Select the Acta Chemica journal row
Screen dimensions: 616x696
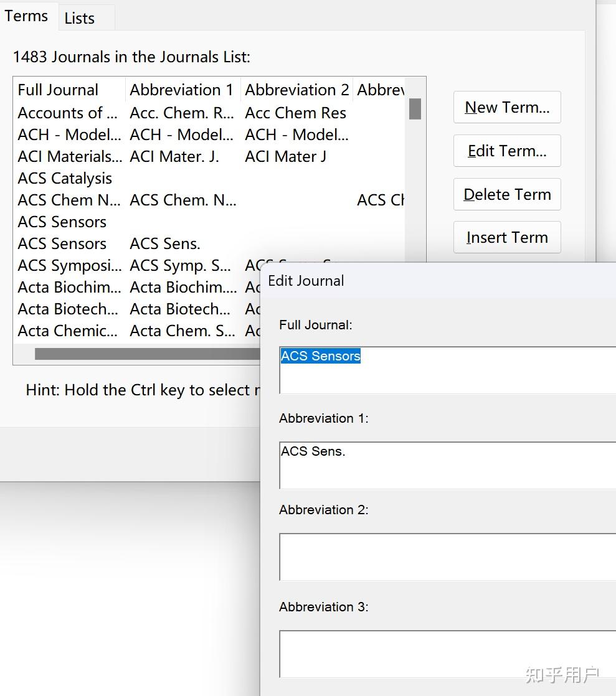pyautogui.click(x=67, y=331)
